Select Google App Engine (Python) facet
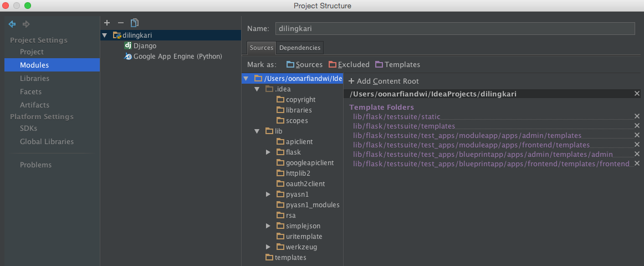The image size is (644, 266). point(177,56)
